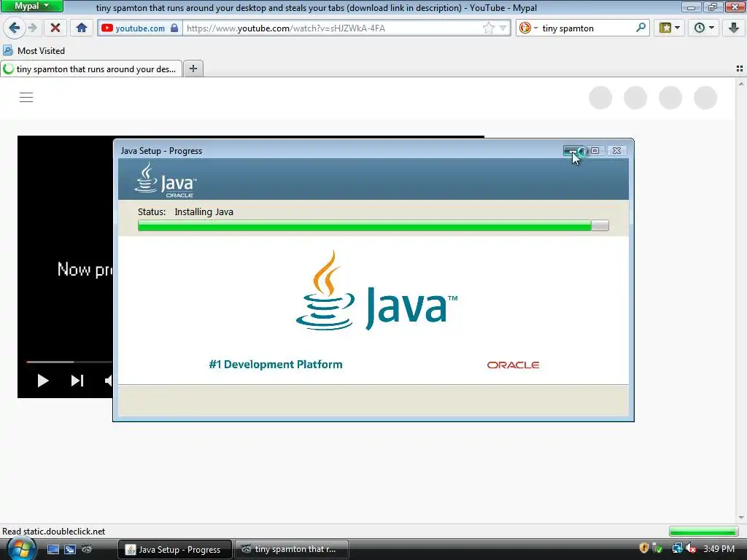The width and height of the screenshot is (747, 560).
Task: Open the downloads arrow button
Action: tap(734, 28)
